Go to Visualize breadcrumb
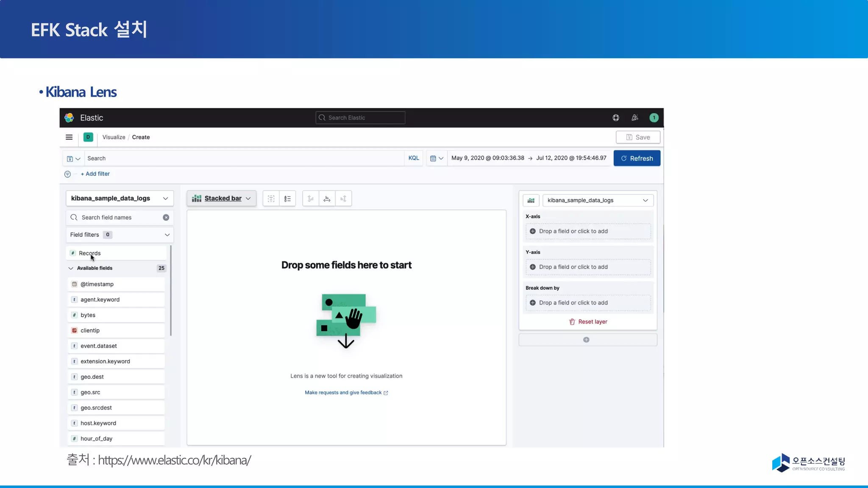Viewport: 868px width, 488px height. [114, 137]
